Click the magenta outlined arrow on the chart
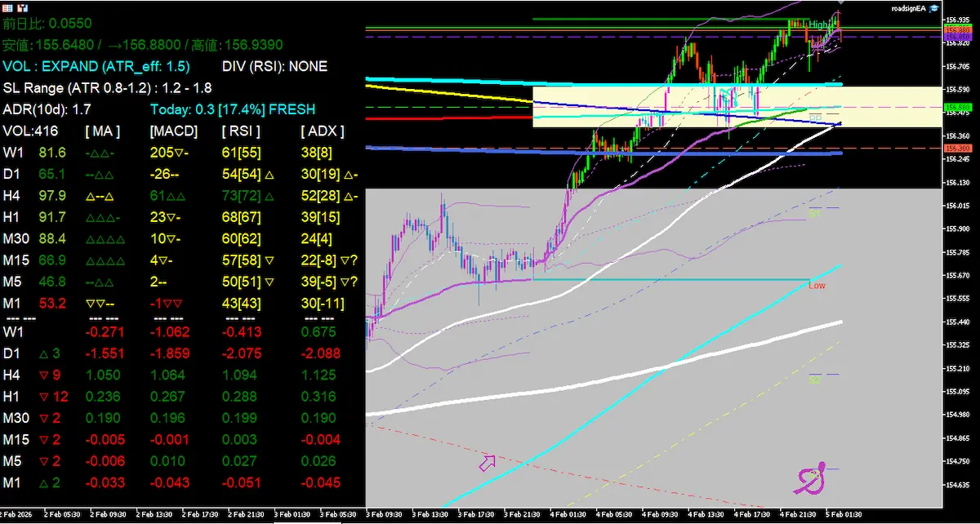 pos(487,464)
